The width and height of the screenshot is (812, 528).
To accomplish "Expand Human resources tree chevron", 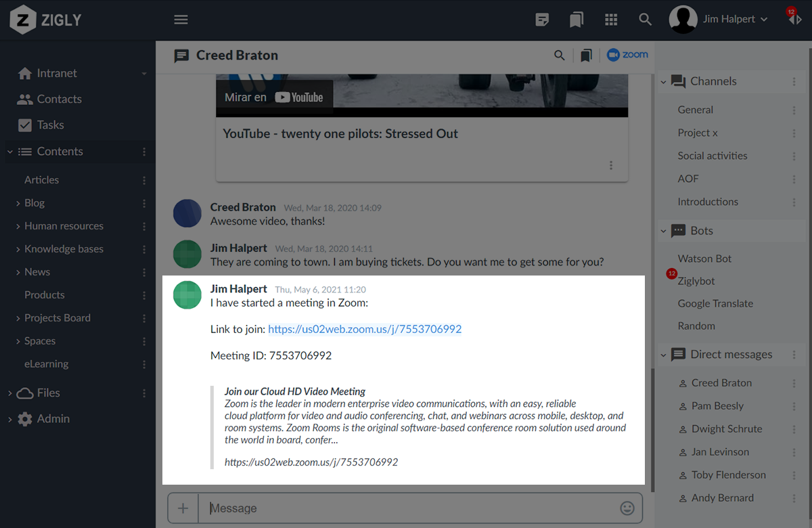I will [18, 226].
